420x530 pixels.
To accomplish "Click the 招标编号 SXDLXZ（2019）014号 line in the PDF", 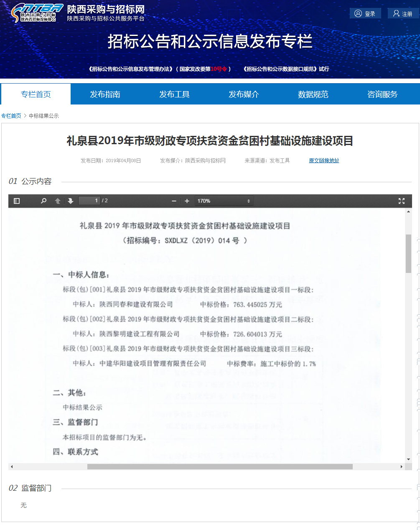I will click(185, 240).
